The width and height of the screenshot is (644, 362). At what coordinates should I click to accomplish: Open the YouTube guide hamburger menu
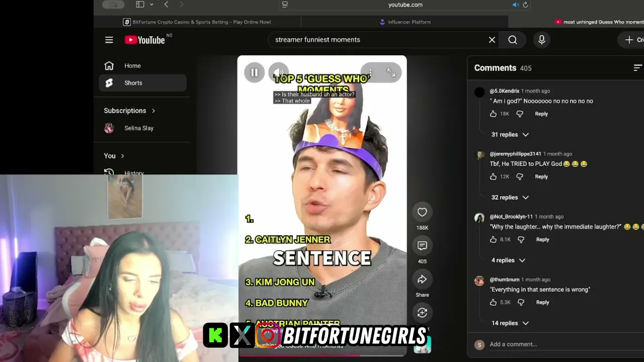coord(109,40)
